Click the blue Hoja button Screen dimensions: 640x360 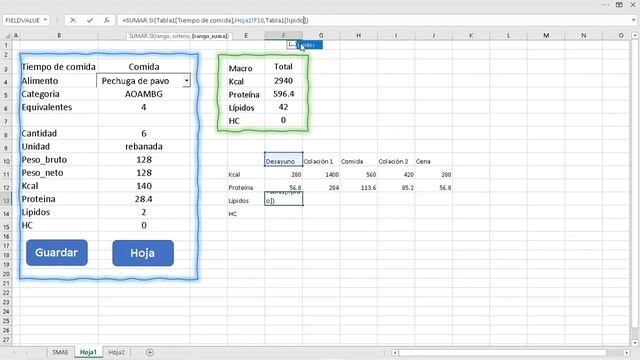[143, 253]
